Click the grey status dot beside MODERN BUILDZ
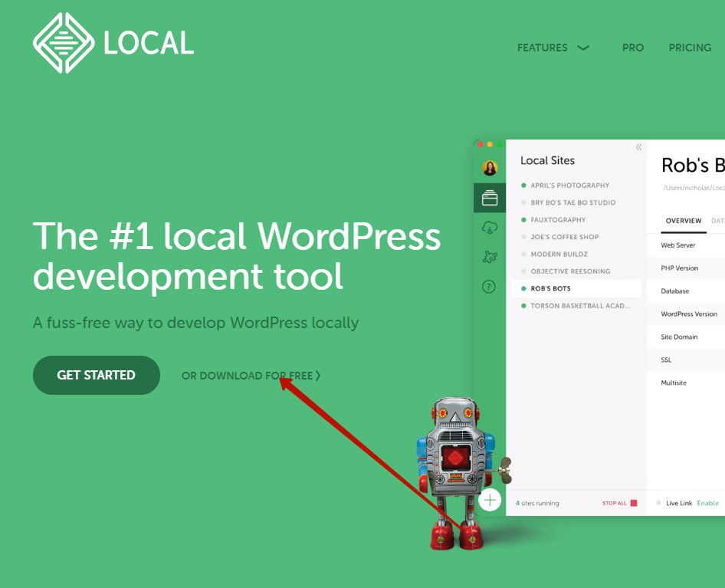Viewport: 725px width, 588px height. coord(523,254)
